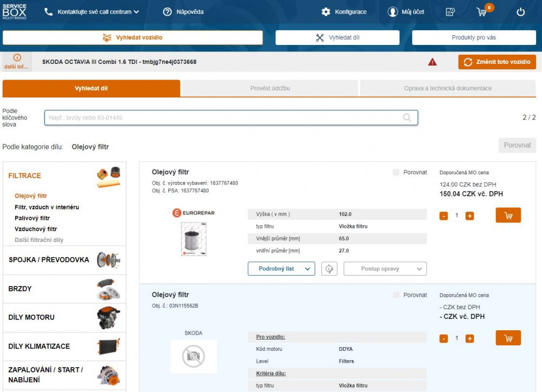Click the search magnifier icon

pos(407,118)
